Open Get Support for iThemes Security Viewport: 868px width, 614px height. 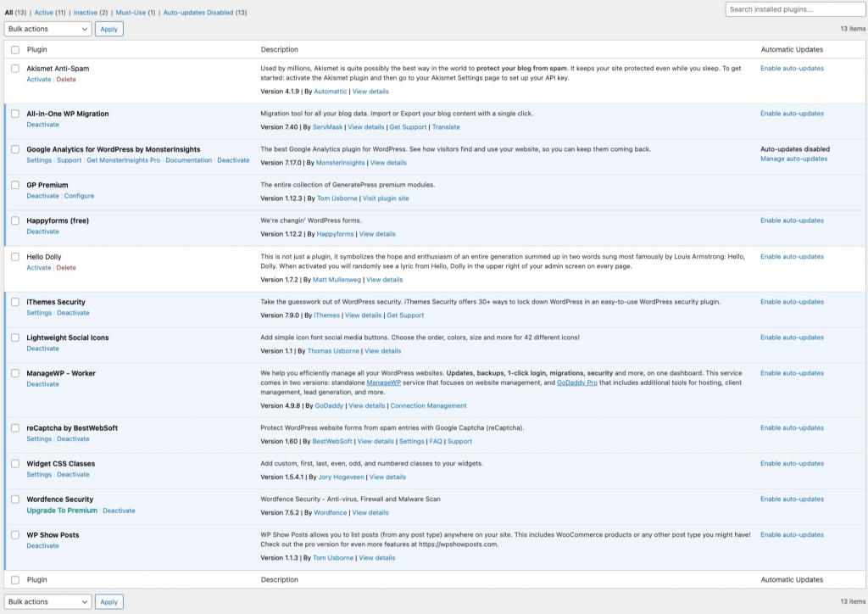point(405,315)
